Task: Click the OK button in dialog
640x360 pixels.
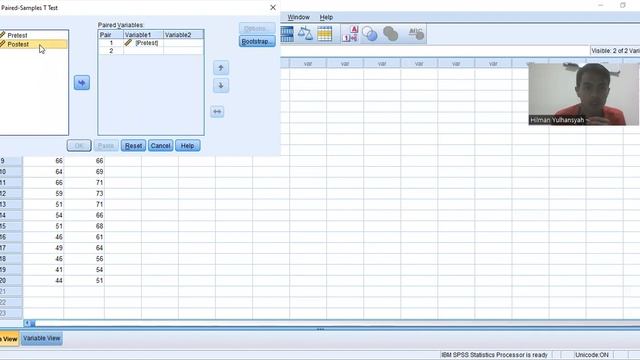Action: click(x=79, y=146)
